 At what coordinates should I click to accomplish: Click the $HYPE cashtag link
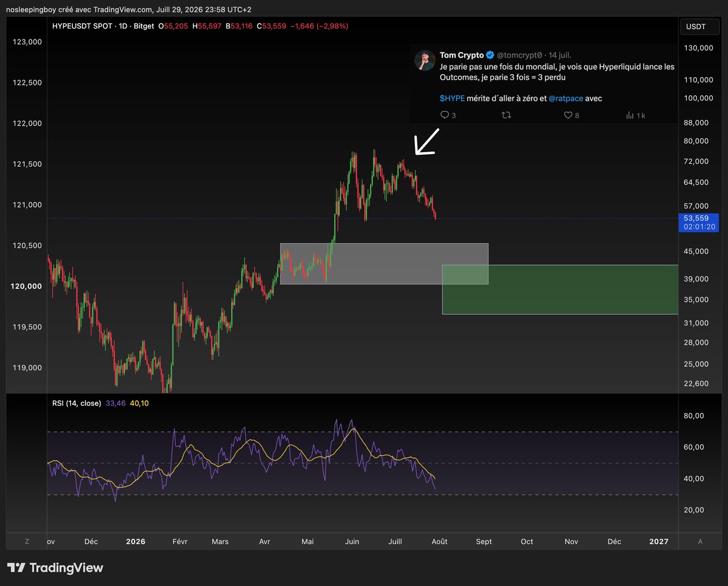click(x=452, y=98)
